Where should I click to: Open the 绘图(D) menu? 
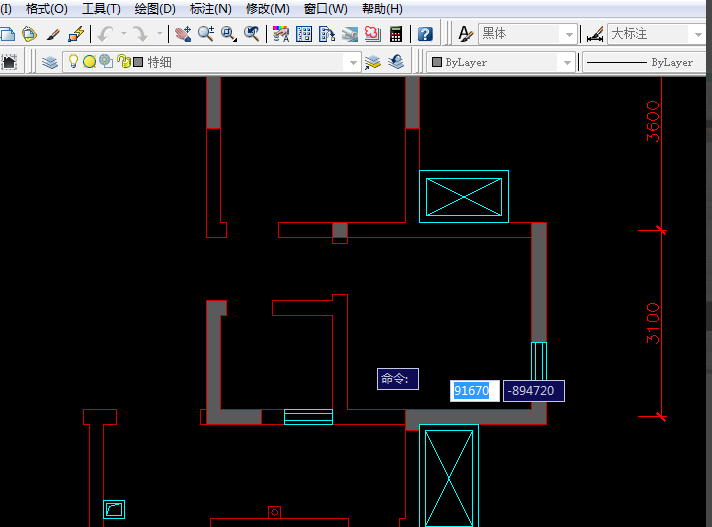coord(155,9)
